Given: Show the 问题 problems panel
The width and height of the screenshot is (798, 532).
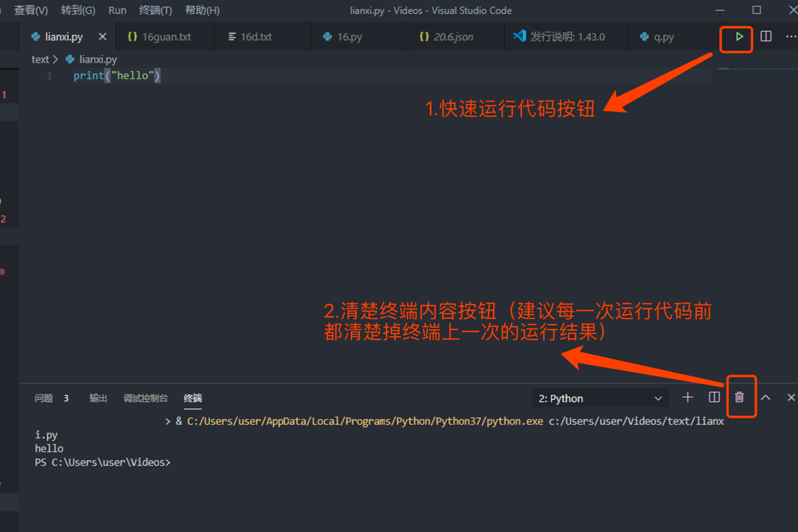Looking at the screenshot, I should click(44, 398).
